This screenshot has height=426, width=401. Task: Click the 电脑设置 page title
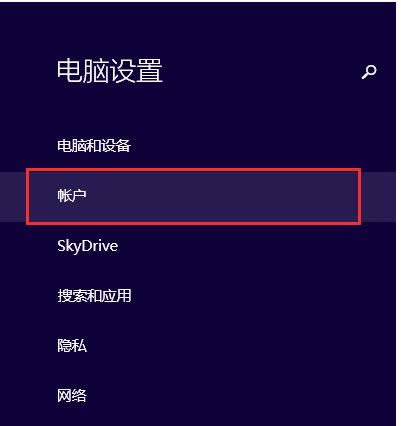tap(110, 71)
